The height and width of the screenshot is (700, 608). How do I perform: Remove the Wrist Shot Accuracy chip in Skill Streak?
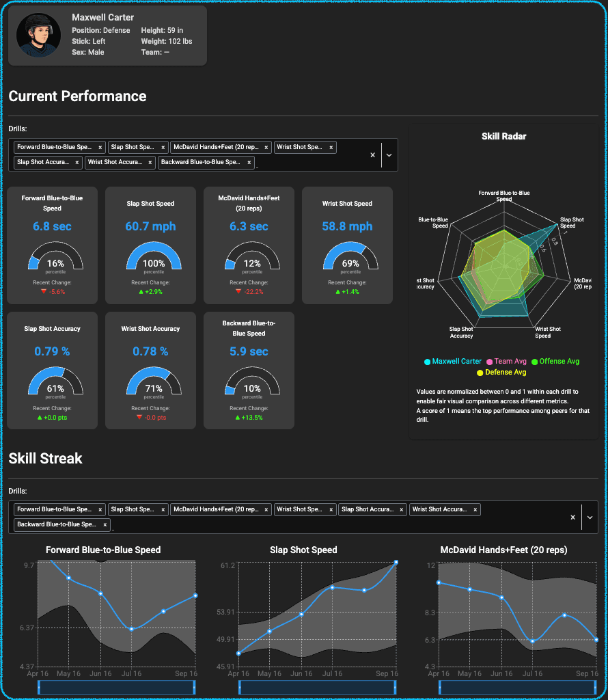tap(475, 509)
